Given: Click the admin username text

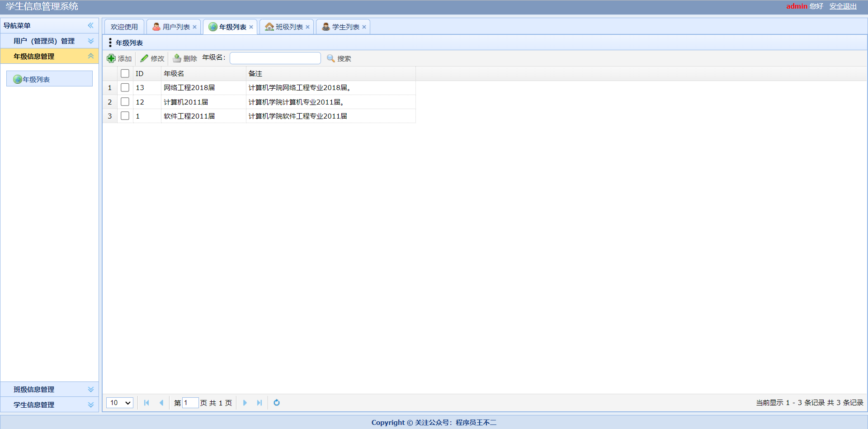Looking at the screenshot, I should [x=797, y=6].
